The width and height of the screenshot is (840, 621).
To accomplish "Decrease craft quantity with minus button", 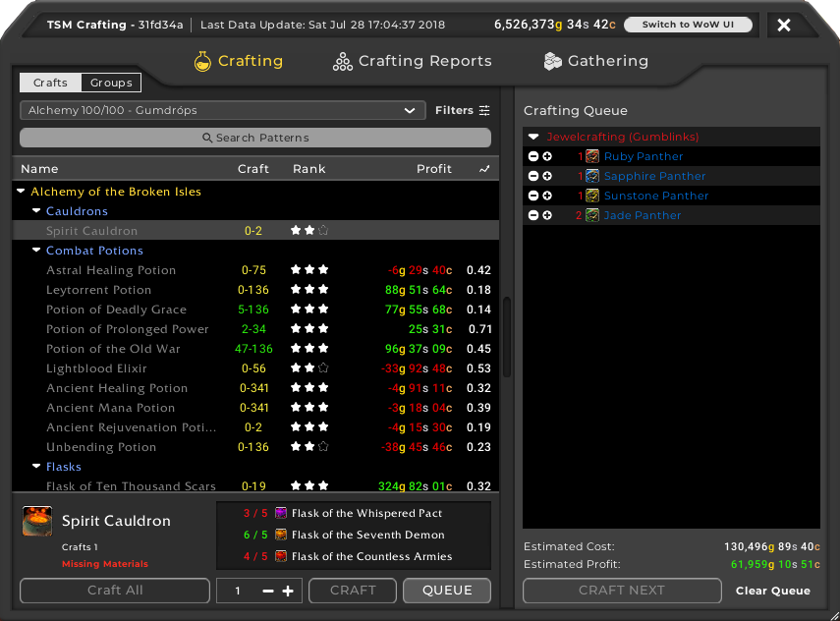I will coord(268,591).
